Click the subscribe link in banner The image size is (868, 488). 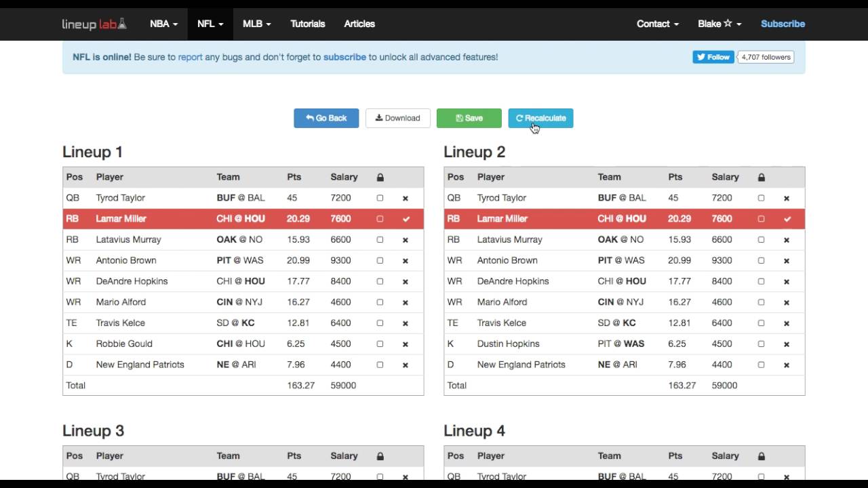pos(344,57)
